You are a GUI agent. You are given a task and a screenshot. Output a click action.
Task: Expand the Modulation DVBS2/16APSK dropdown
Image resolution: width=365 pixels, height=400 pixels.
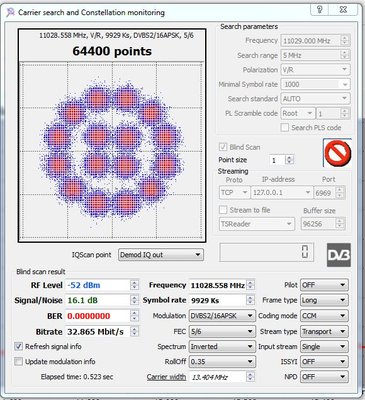tap(222, 316)
